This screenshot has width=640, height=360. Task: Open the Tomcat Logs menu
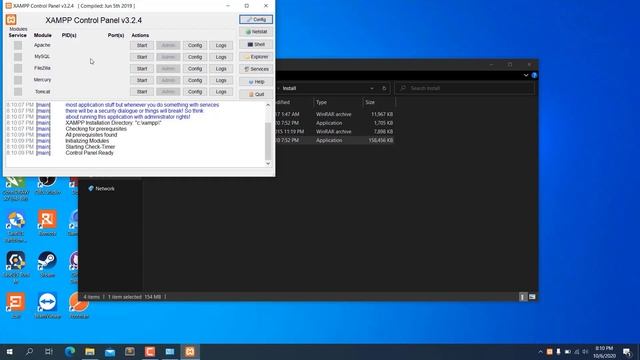tap(221, 92)
